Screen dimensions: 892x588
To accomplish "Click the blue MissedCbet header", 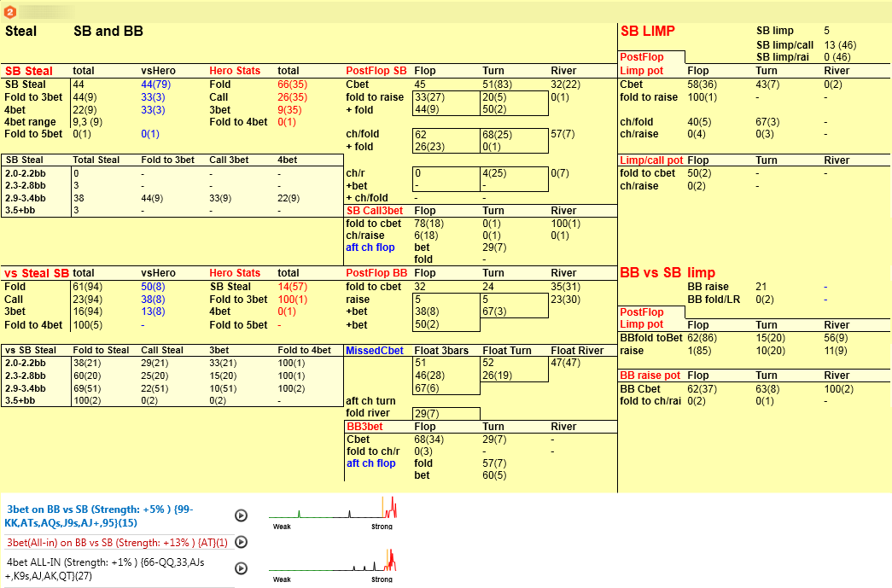I will [375, 350].
